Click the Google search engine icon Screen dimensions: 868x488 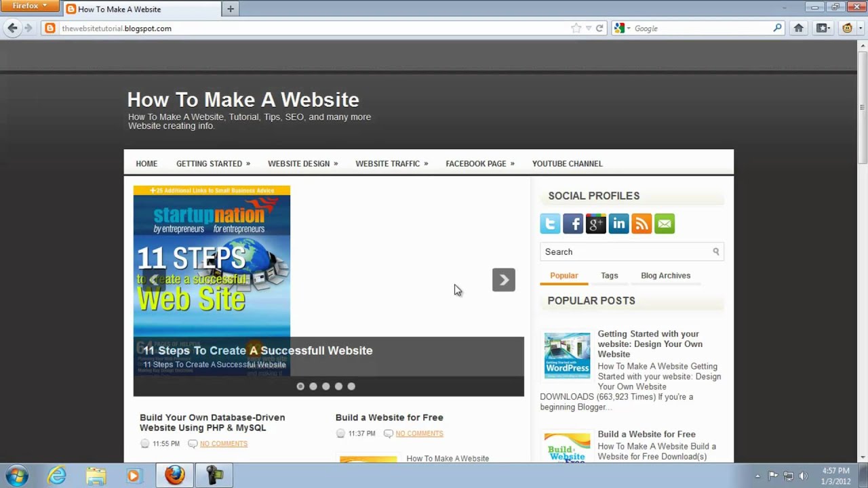(619, 28)
